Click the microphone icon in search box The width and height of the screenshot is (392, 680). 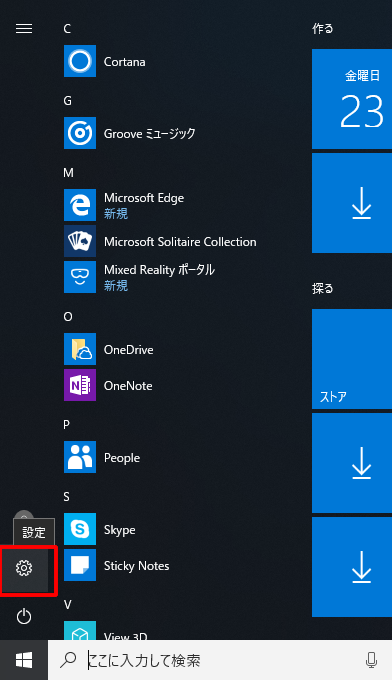[371, 660]
